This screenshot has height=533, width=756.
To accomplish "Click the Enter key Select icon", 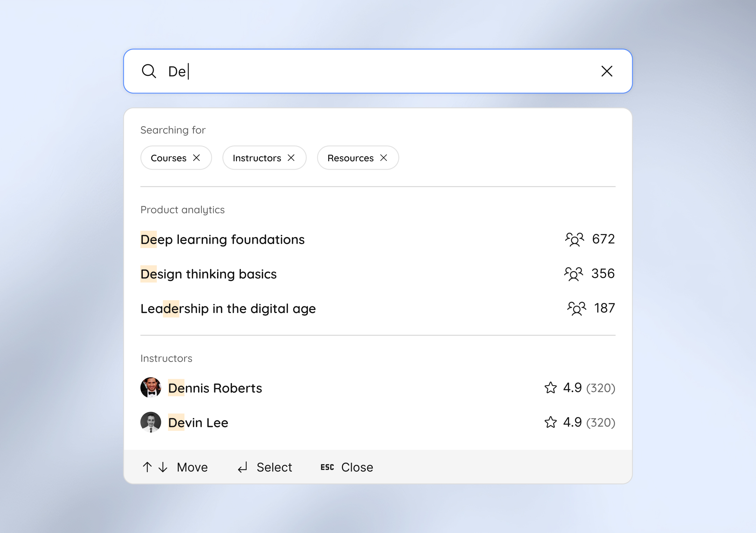I will click(x=243, y=467).
